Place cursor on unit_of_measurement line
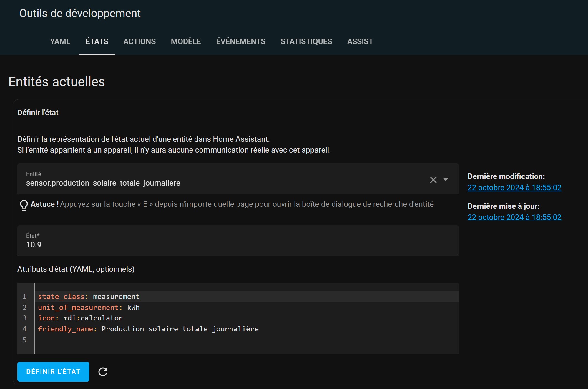The image size is (588, 389). pos(247,308)
